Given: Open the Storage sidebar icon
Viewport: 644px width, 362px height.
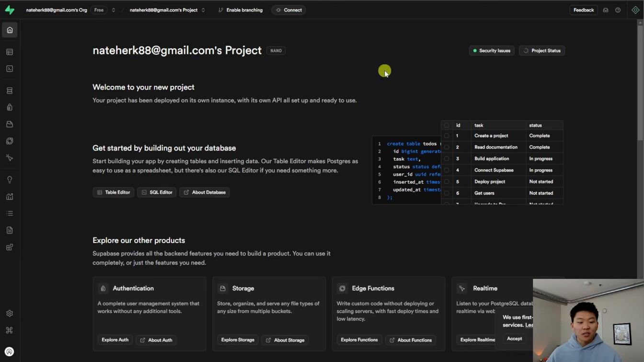Looking at the screenshot, I should coord(10,124).
